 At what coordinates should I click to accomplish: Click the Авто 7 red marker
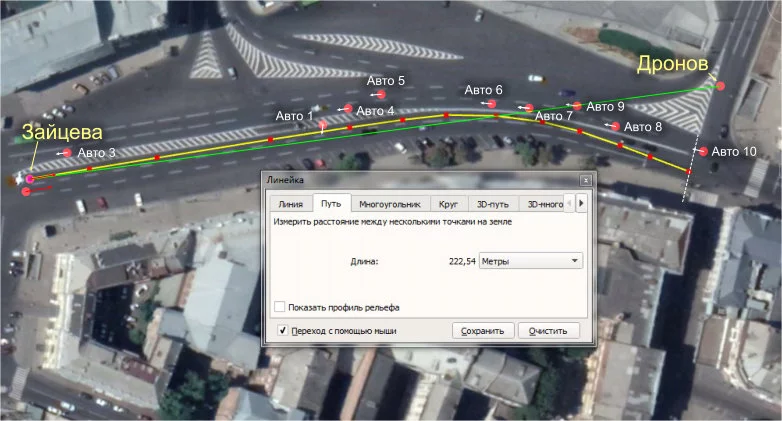529,108
